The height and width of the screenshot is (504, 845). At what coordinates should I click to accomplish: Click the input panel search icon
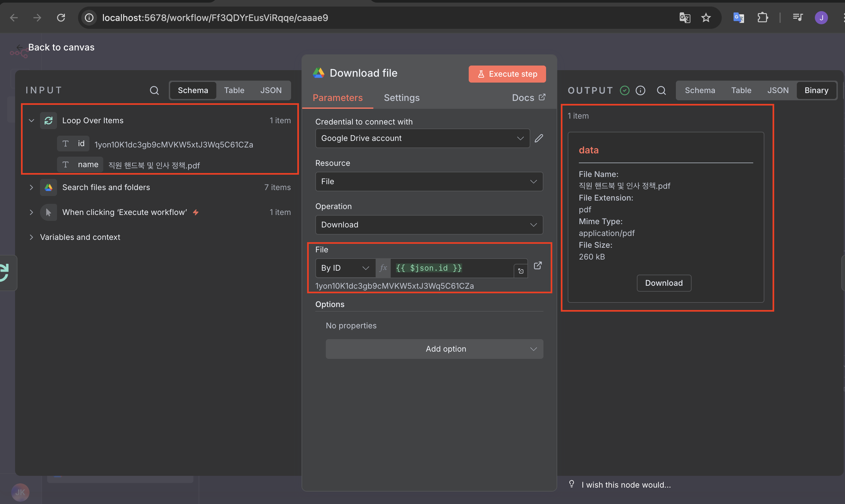click(154, 90)
